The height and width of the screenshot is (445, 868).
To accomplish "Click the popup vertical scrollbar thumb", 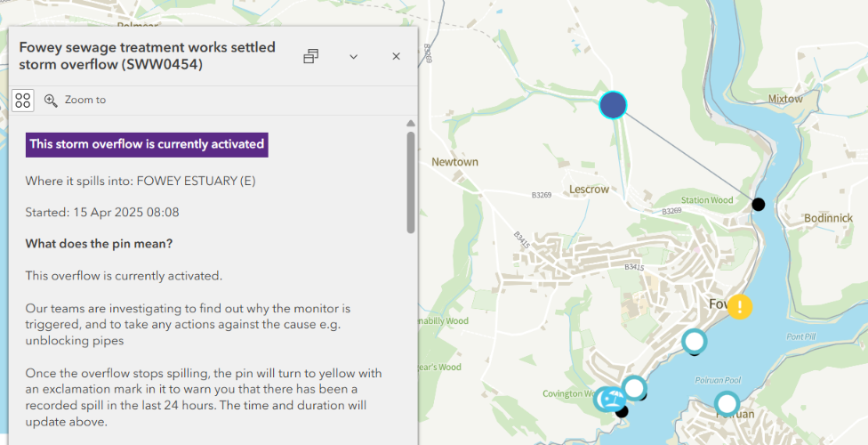I will (x=410, y=181).
